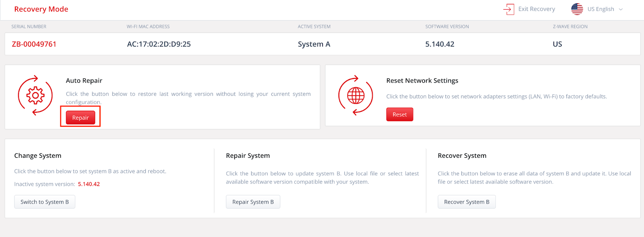
Task: Click the Recover System heading
Action: pos(462,156)
